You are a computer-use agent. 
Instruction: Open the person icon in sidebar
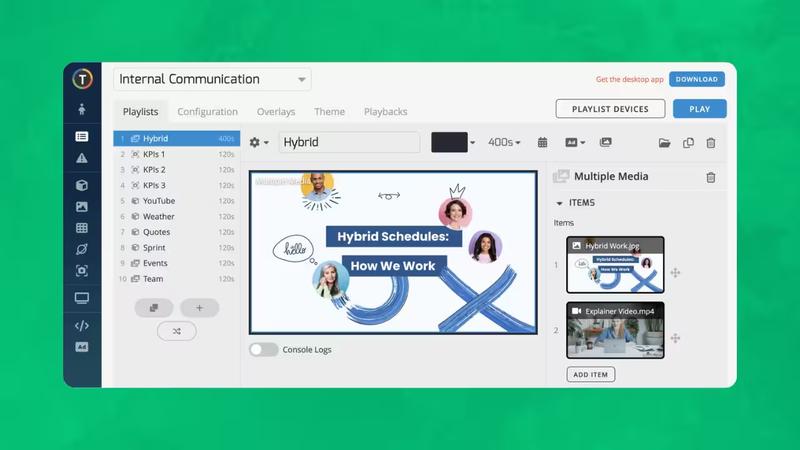click(x=82, y=109)
